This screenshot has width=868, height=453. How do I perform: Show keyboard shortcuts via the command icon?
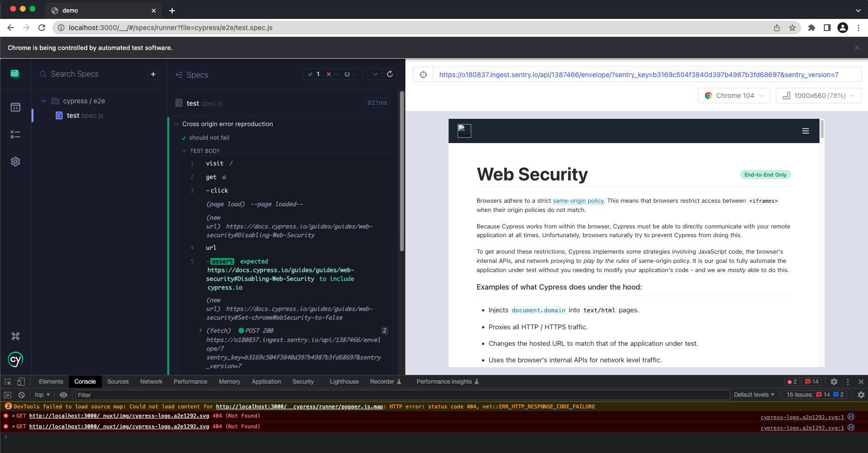(15, 336)
